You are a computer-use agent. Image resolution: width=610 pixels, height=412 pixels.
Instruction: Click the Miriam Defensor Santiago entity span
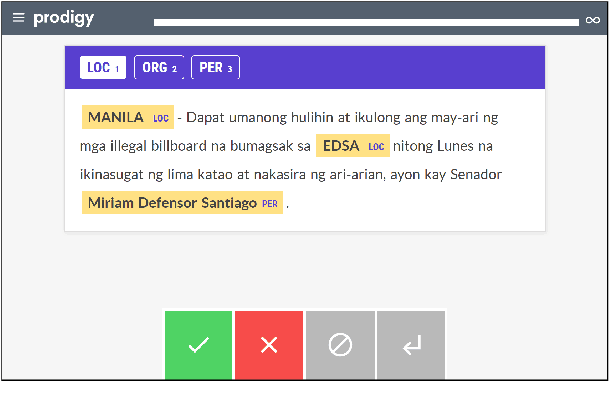172,203
